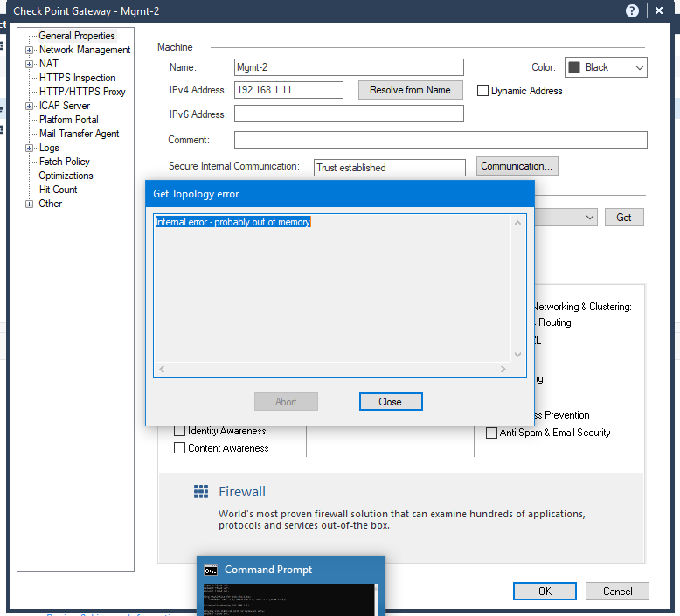Click the Resolve from Name button
Viewport: 680px width, 616px height.
[410, 90]
